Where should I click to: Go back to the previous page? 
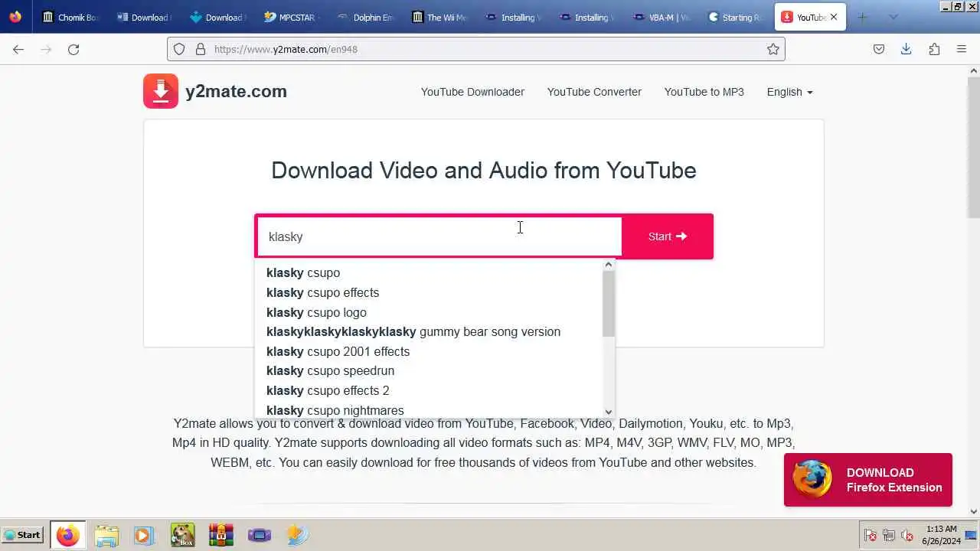18,49
